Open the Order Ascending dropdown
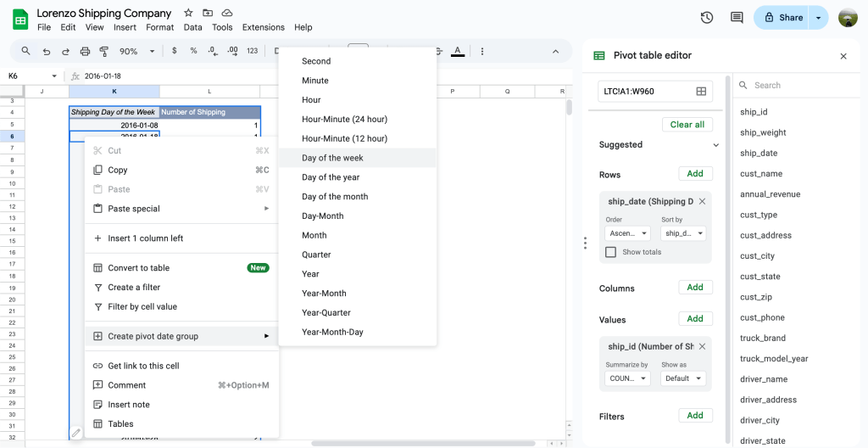 627,233
